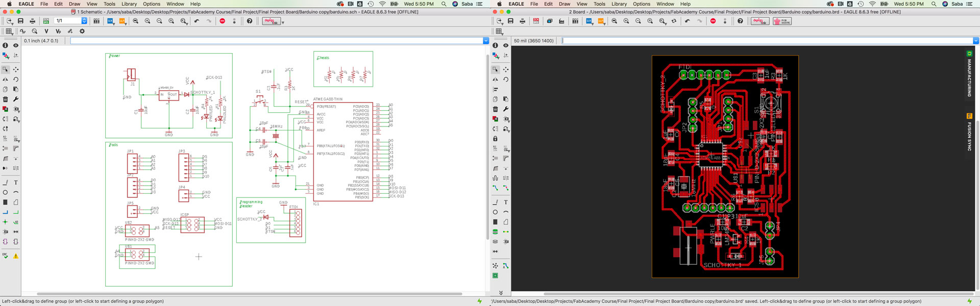The height and width of the screenshot is (306, 980).
Task: Toggle the MANUFACTURING side panel
Action: pos(969,74)
